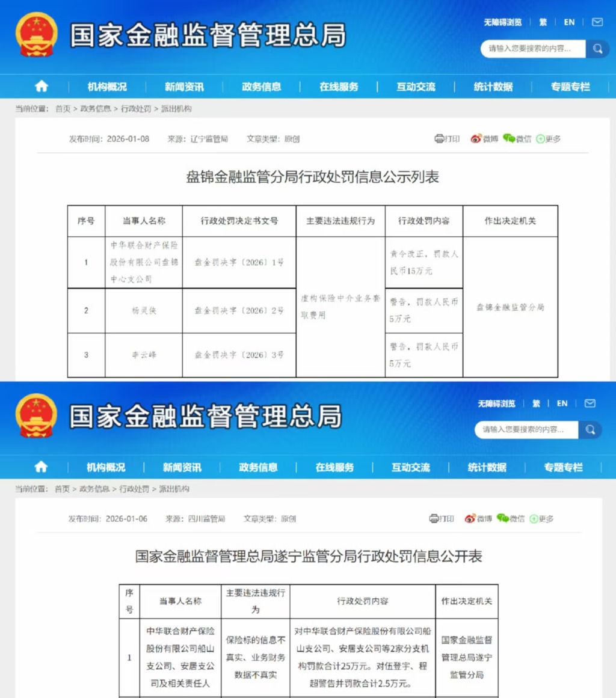The width and height of the screenshot is (616, 698).
Task: Open 在线服务 in the bottom page's navigation bar
Action: point(334,467)
